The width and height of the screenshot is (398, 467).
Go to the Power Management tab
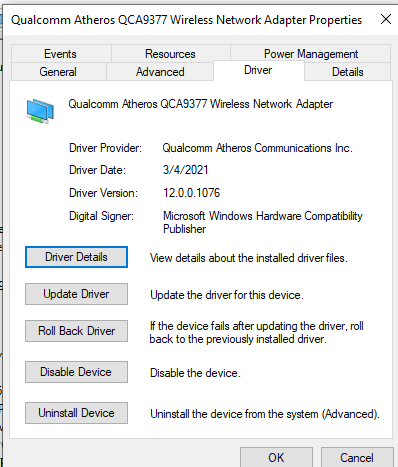(x=311, y=54)
